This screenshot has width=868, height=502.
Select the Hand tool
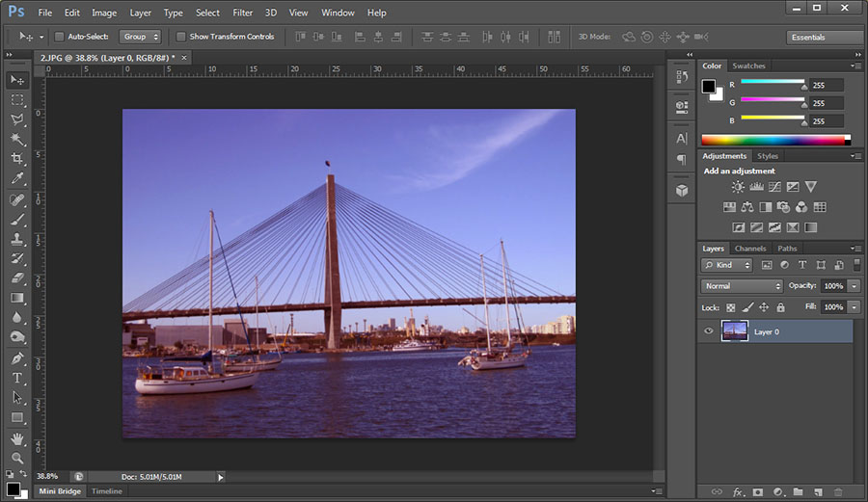pyautogui.click(x=17, y=438)
